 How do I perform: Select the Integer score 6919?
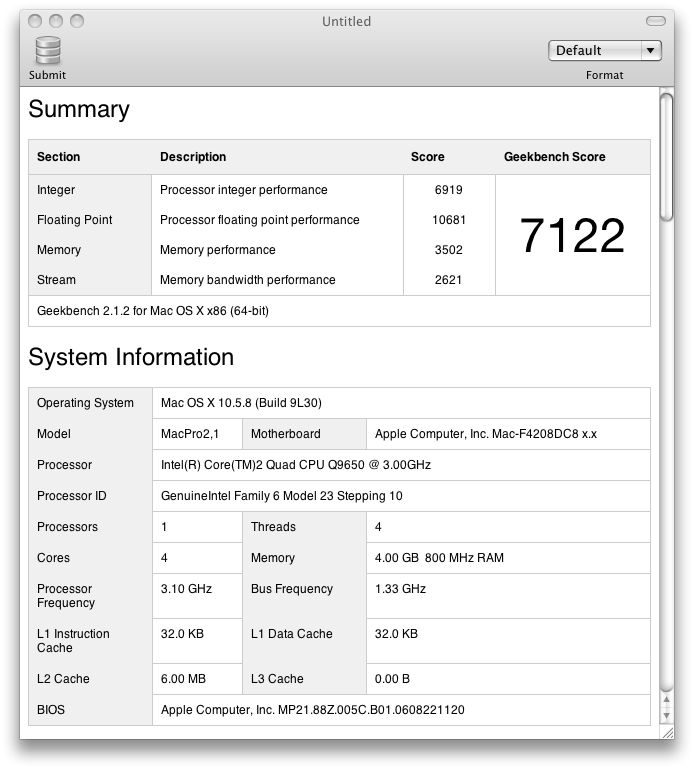pos(448,190)
